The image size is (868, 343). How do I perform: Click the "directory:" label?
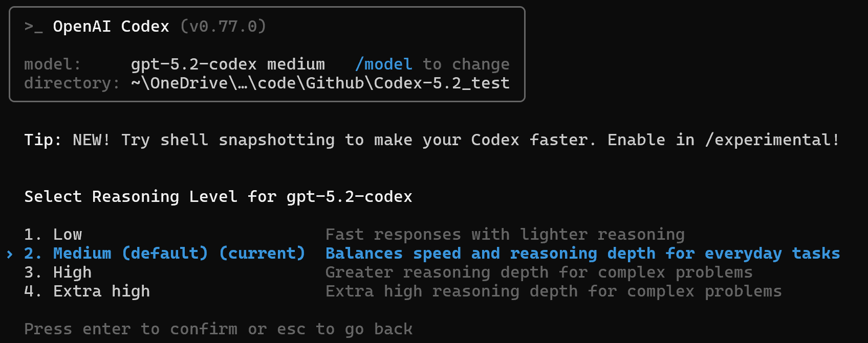[x=72, y=83]
